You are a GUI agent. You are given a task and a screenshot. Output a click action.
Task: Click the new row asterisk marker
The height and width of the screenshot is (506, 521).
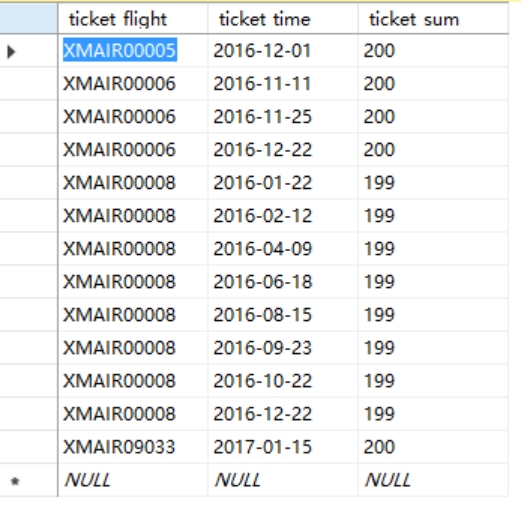15,481
